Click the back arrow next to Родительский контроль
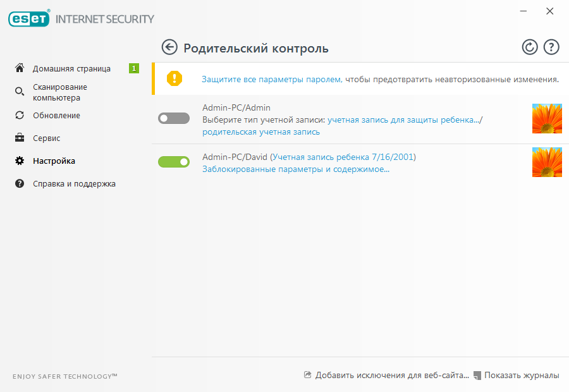Screen dimensions: 569x392 (169, 47)
